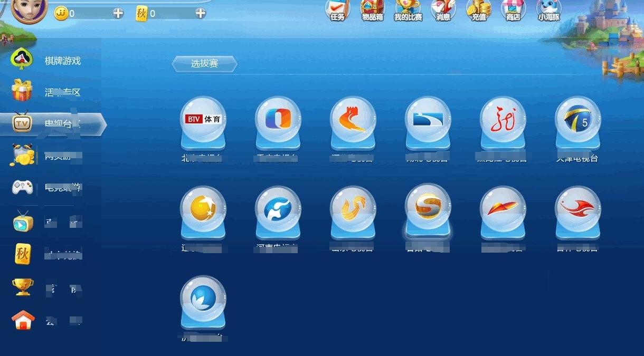644x356 pixels.
Task: Open the 商店 shop icon
Action: click(x=513, y=9)
